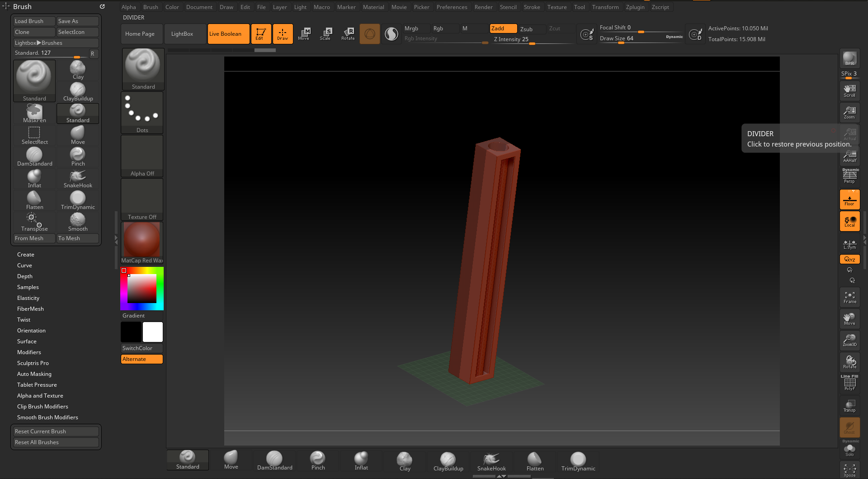Image resolution: width=868 pixels, height=479 pixels.
Task: Expand the Tablet Pressure section
Action: 37,385
